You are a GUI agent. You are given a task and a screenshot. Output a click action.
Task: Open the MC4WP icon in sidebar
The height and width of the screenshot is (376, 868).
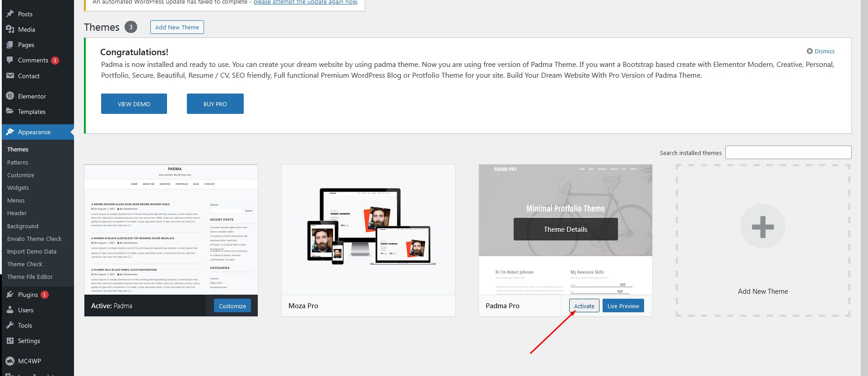10,361
